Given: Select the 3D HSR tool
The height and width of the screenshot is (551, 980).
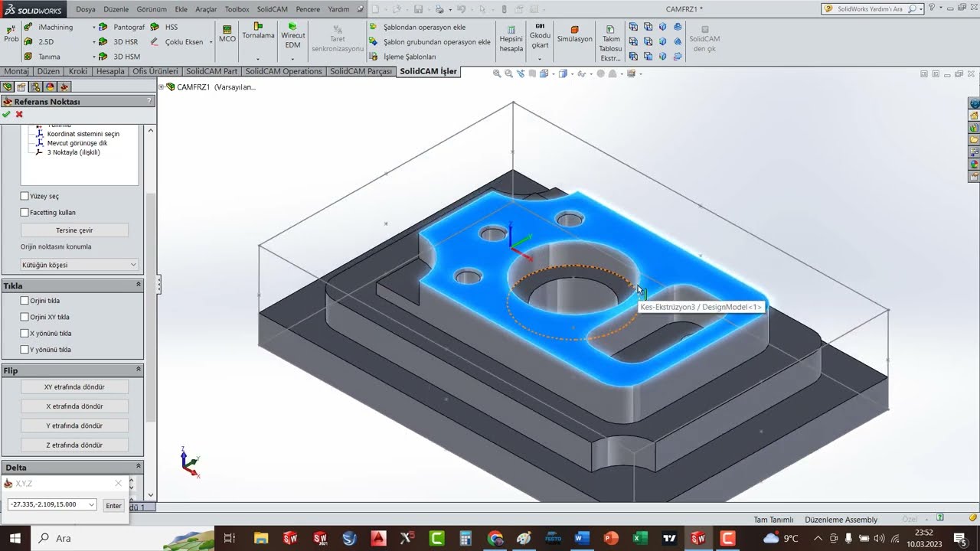Looking at the screenshot, I should (x=119, y=42).
